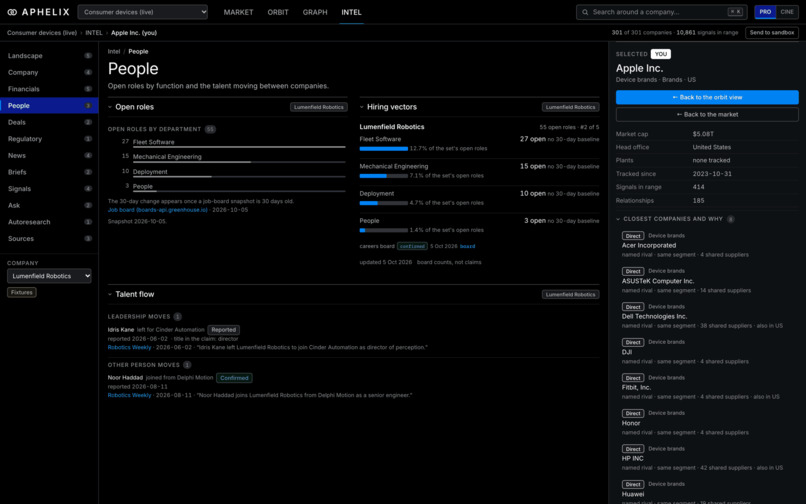Click Back to the market button
The height and width of the screenshot is (504, 806).
pos(707,114)
